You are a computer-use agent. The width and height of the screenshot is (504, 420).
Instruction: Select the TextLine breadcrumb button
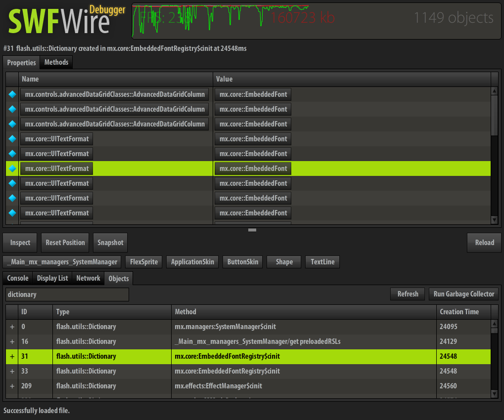(322, 262)
